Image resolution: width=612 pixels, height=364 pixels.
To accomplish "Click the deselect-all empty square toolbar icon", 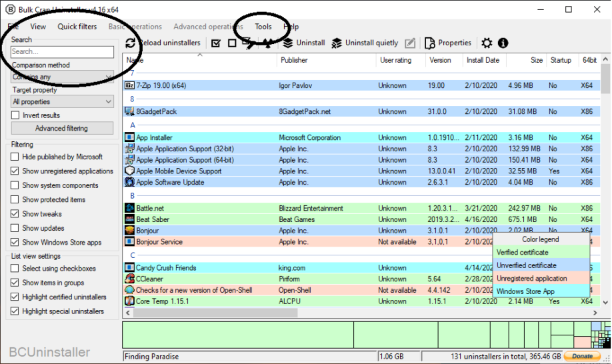I will point(232,43).
